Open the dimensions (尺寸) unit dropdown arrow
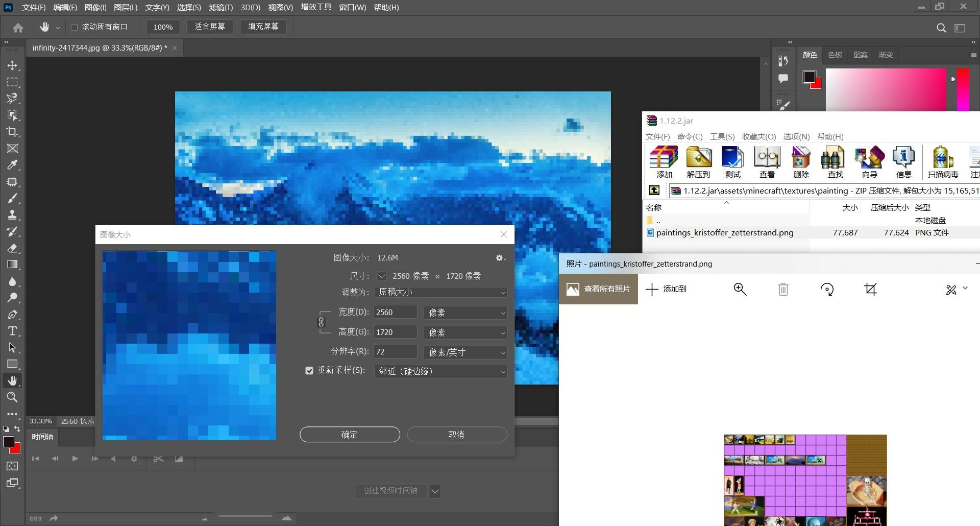The height and width of the screenshot is (526, 980). click(x=382, y=276)
